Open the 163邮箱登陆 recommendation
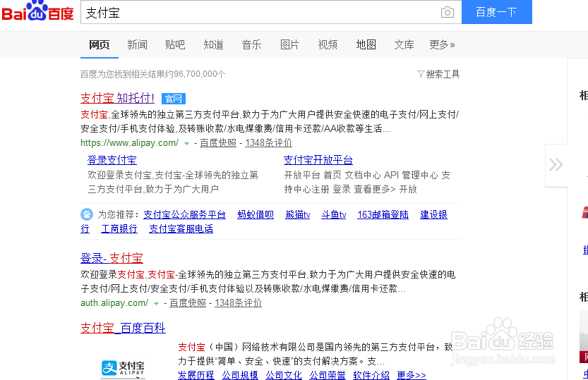 point(383,214)
